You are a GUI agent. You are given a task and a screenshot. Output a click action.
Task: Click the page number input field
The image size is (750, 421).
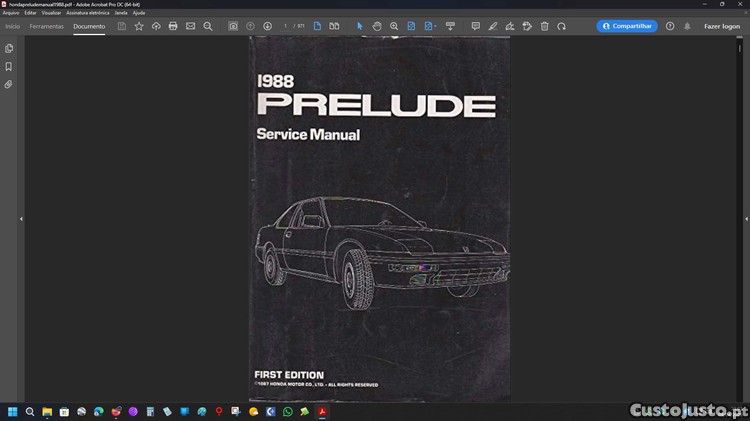pos(285,26)
